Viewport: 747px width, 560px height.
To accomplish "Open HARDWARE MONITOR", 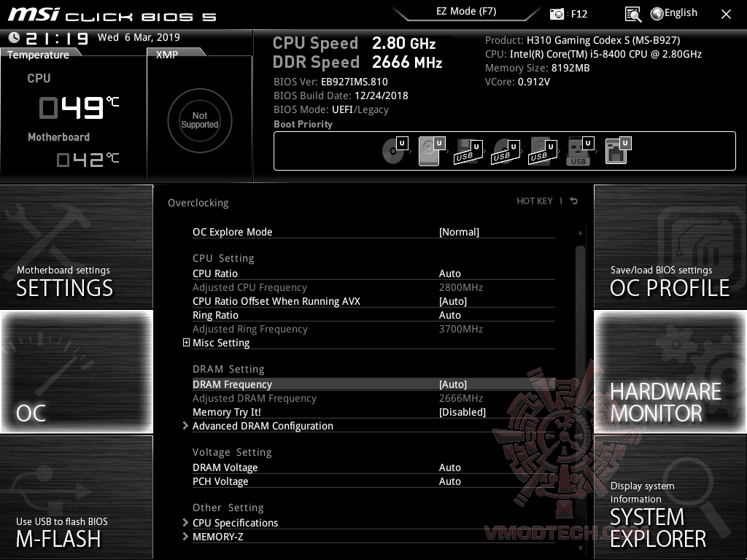I will point(670,371).
